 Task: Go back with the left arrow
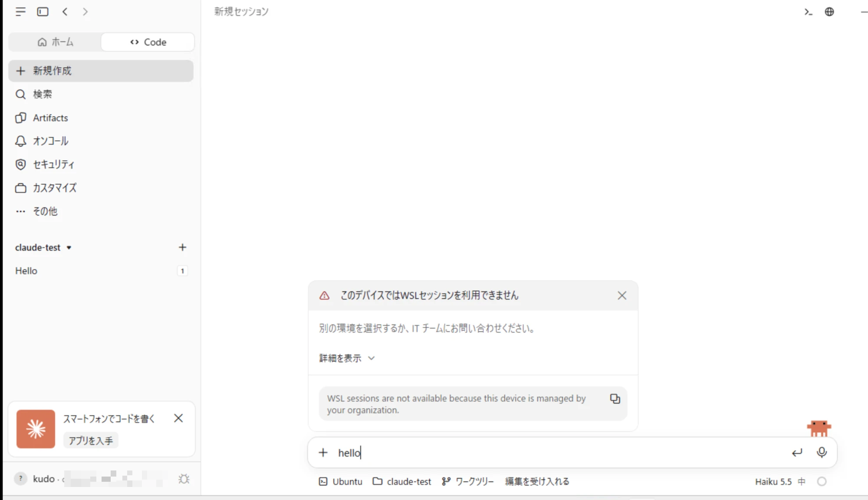65,12
